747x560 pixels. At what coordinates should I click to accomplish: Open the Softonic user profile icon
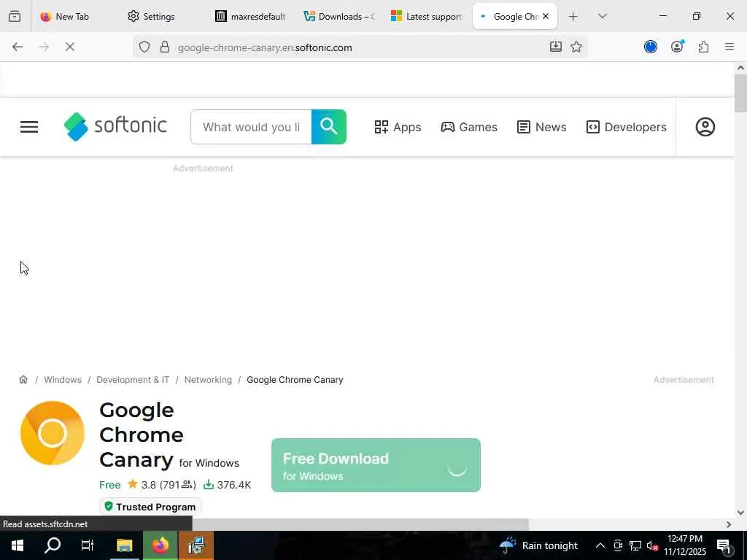[705, 127]
